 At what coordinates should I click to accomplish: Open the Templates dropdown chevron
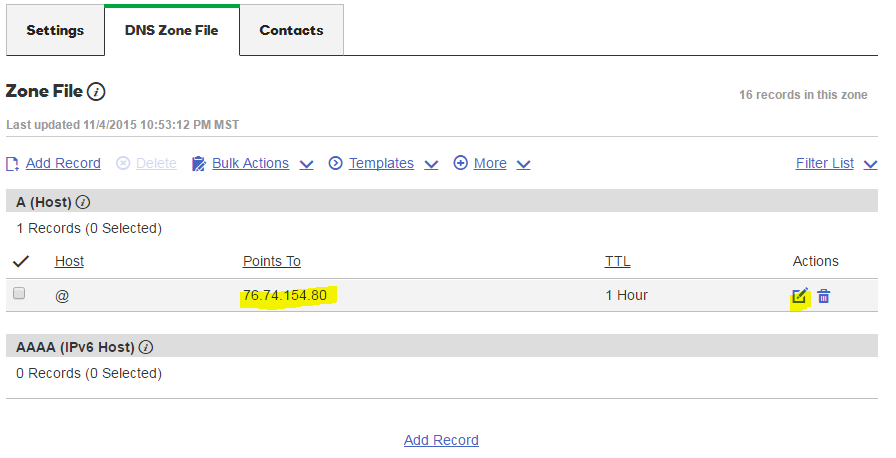[431, 164]
